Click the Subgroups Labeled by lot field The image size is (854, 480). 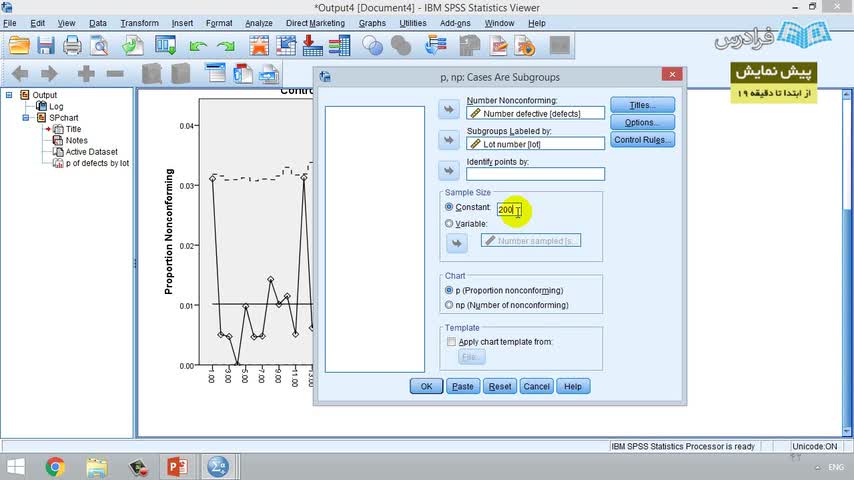pyautogui.click(x=535, y=144)
